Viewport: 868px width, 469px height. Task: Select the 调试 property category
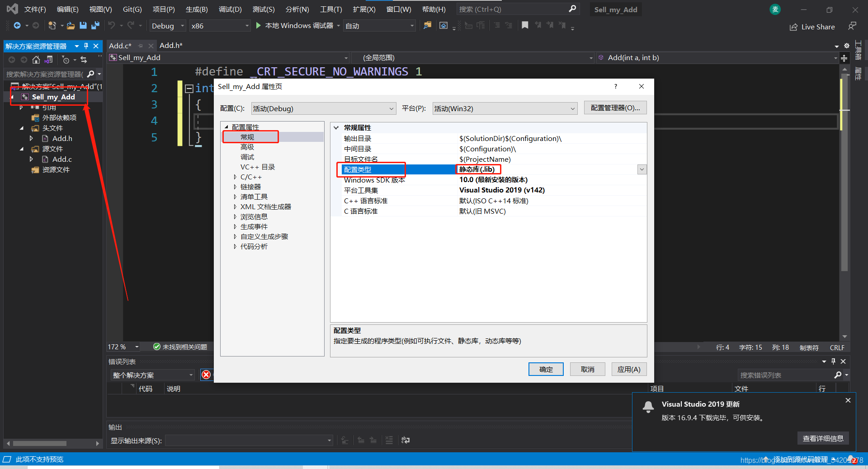tap(247, 157)
